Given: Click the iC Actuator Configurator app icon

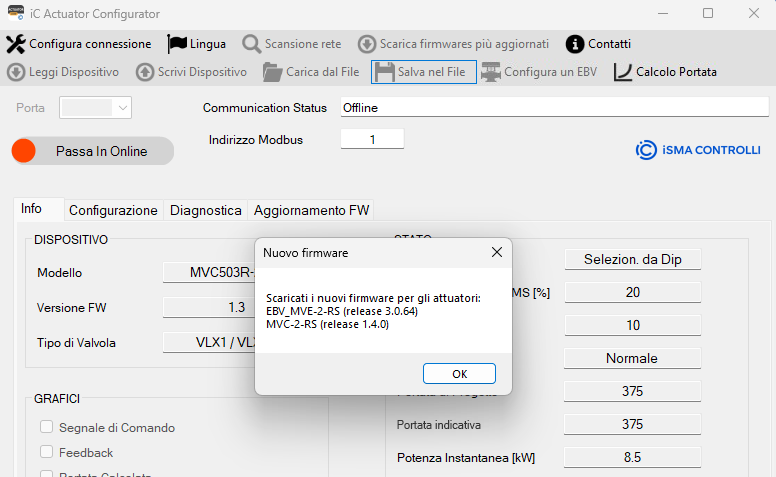Looking at the screenshot, I should pos(16,13).
